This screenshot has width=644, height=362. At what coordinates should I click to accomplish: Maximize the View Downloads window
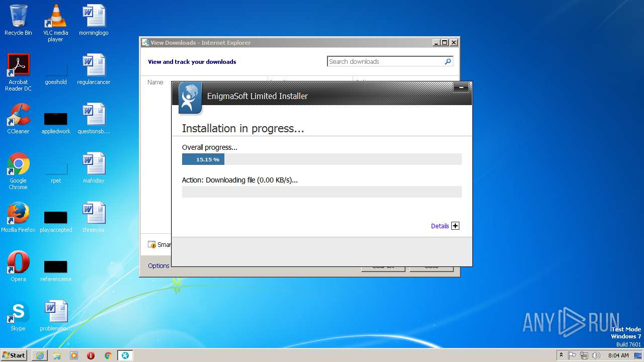(445, 43)
